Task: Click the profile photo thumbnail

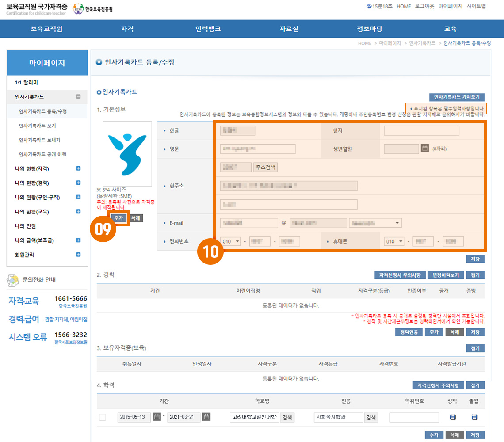Action: 127,154
